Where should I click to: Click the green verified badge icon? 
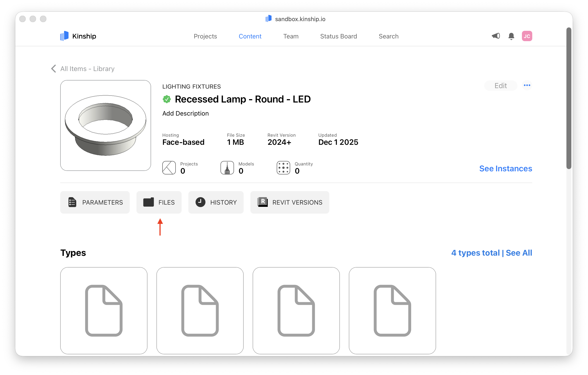[x=167, y=99]
